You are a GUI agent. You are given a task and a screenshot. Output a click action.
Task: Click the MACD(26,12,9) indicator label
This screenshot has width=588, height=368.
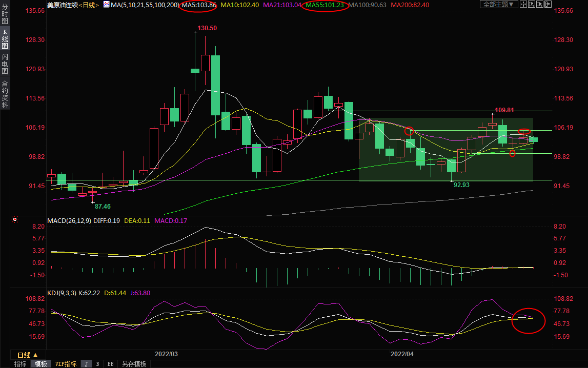coord(69,221)
